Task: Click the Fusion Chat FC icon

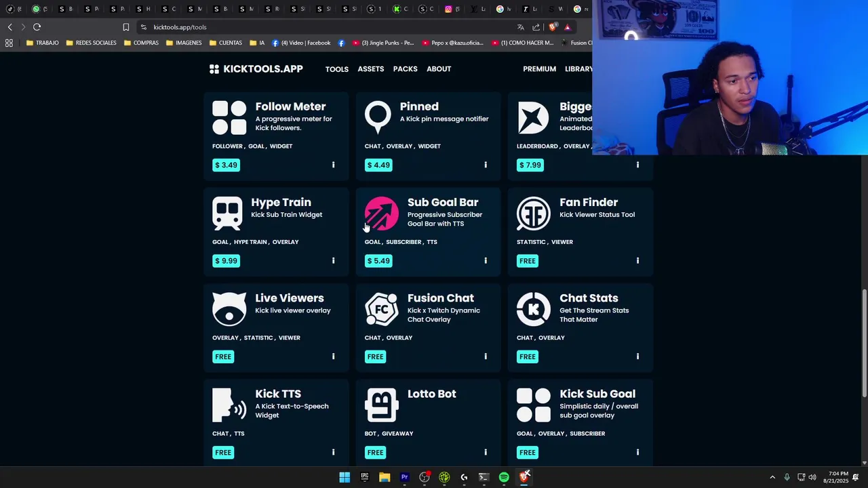Action: tap(381, 309)
